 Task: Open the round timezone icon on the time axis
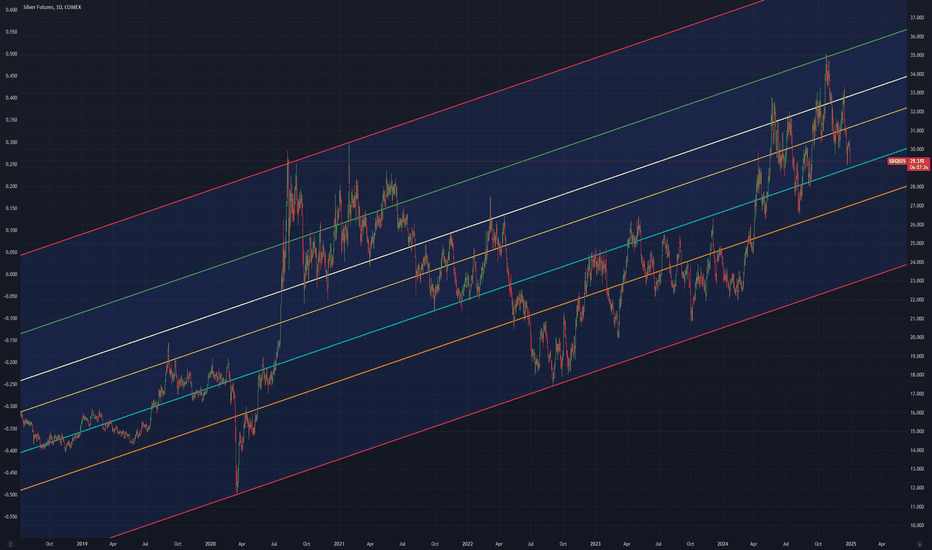click(10, 543)
